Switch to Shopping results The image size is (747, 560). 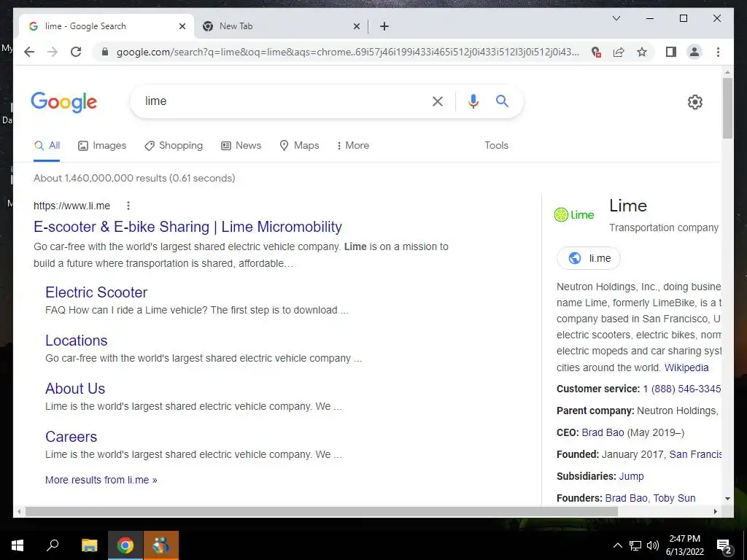click(174, 146)
